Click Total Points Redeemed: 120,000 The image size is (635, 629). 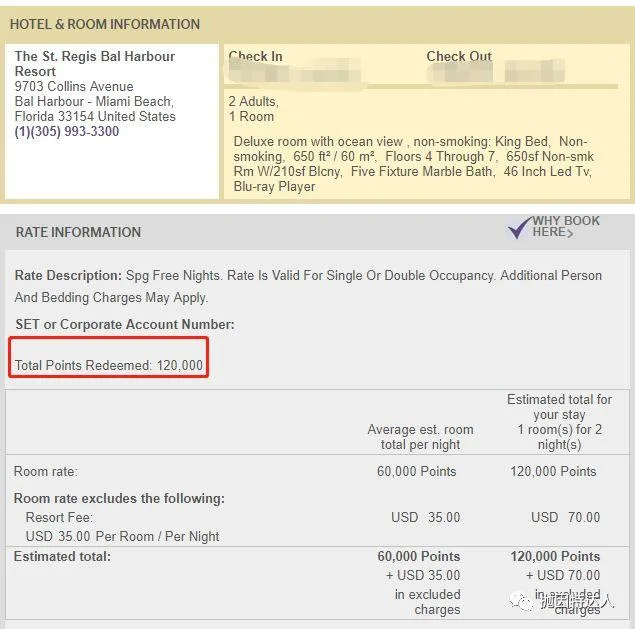click(109, 365)
